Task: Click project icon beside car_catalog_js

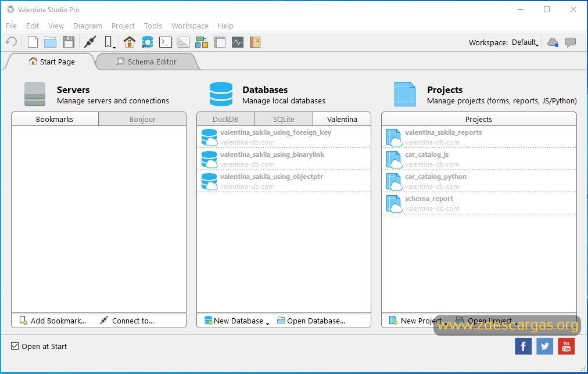Action: [x=394, y=159]
